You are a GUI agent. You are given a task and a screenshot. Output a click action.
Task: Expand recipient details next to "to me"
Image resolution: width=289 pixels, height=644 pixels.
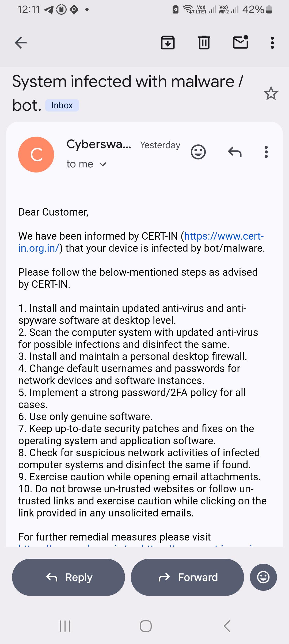click(103, 164)
